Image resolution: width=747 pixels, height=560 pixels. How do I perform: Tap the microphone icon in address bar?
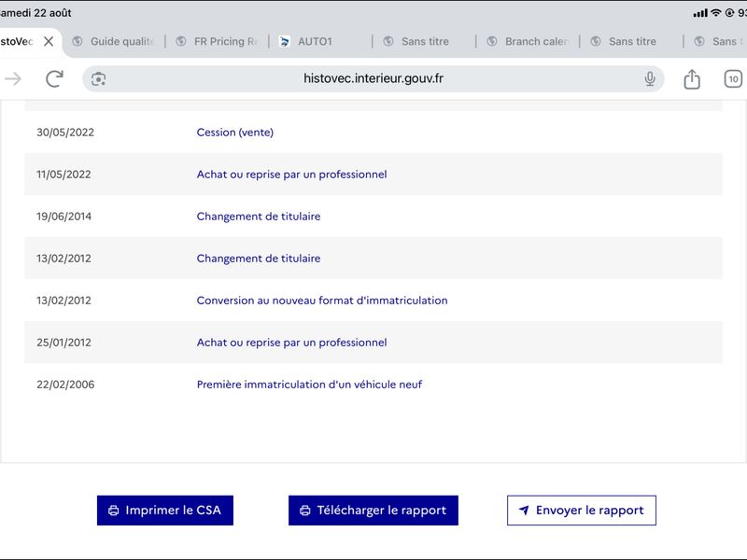coord(650,78)
